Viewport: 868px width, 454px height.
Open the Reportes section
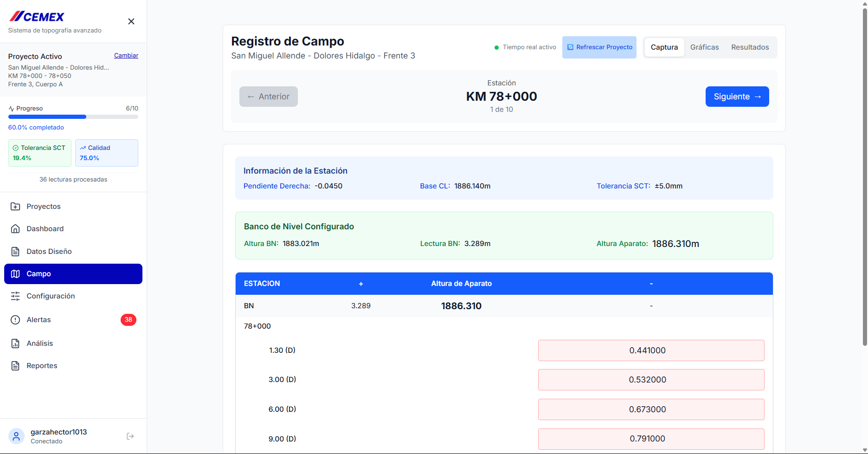coord(73,366)
